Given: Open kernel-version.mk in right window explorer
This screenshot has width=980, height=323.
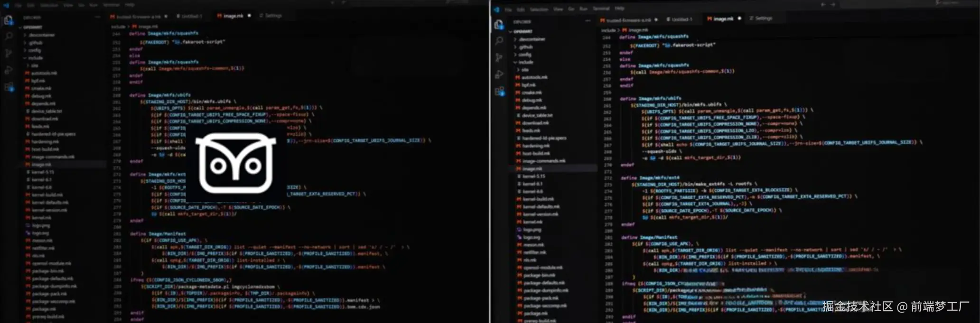Looking at the screenshot, I should coord(541,214).
